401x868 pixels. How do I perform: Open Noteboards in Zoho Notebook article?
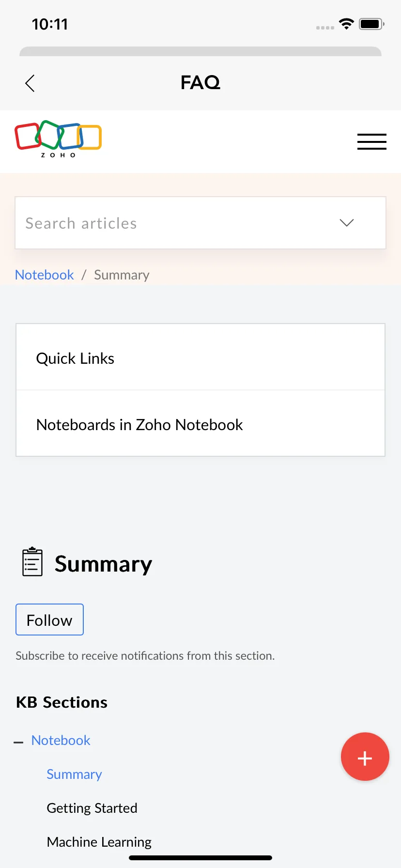point(200,424)
